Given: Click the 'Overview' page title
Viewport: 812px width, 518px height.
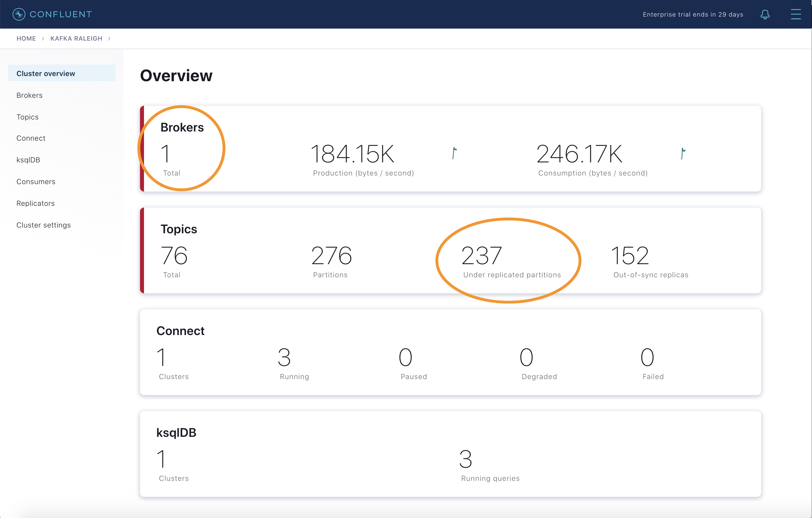Looking at the screenshot, I should pos(176,75).
